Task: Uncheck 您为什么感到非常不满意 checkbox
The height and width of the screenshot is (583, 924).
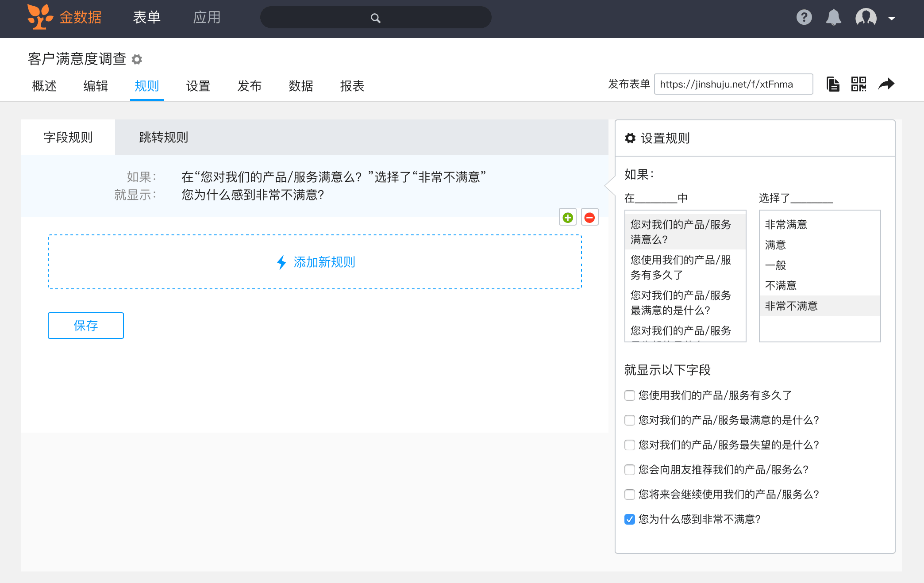Action: [x=630, y=519]
